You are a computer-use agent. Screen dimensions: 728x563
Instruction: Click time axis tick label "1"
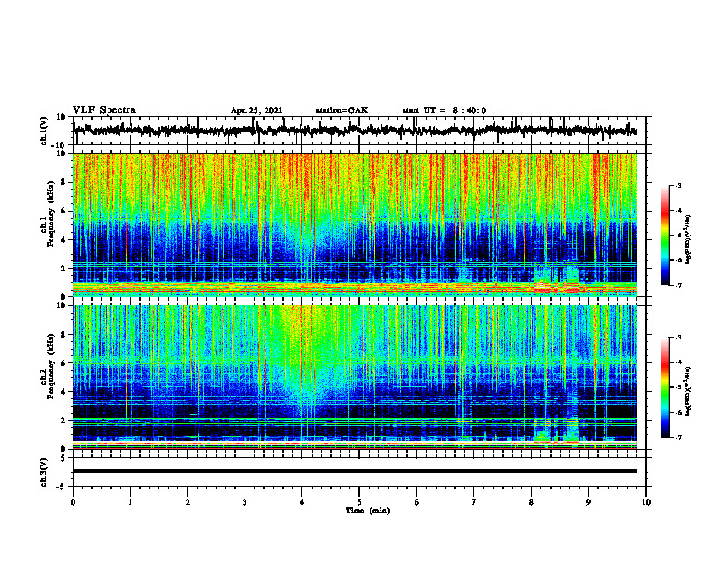tap(130, 502)
